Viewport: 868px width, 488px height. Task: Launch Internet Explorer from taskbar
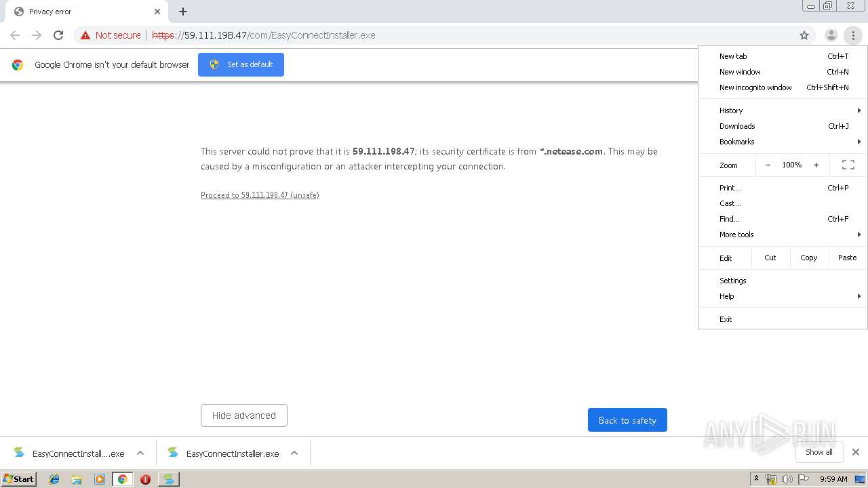click(54, 479)
